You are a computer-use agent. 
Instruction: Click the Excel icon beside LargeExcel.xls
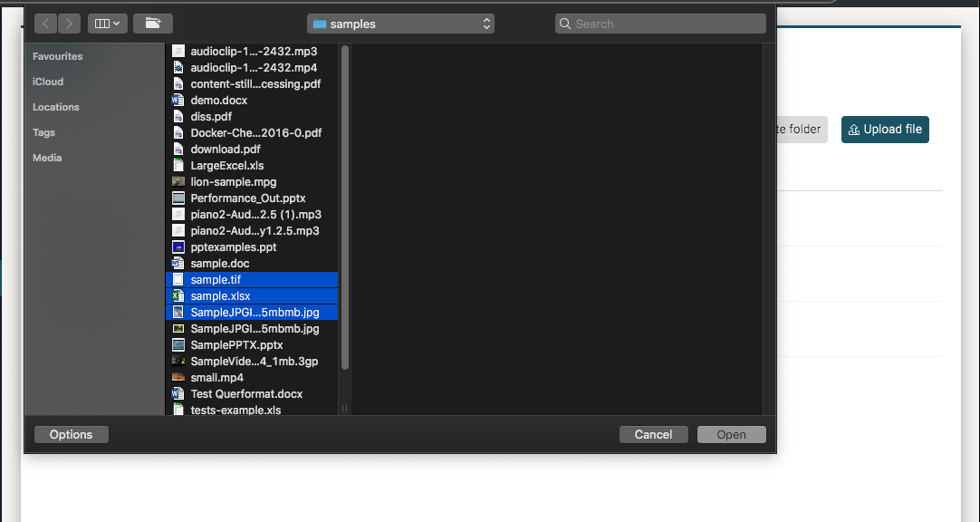178,165
